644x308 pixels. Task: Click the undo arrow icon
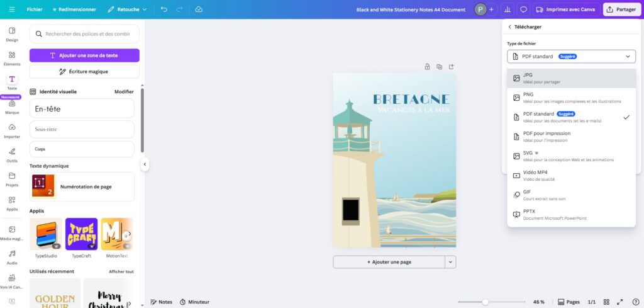coord(164,9)
